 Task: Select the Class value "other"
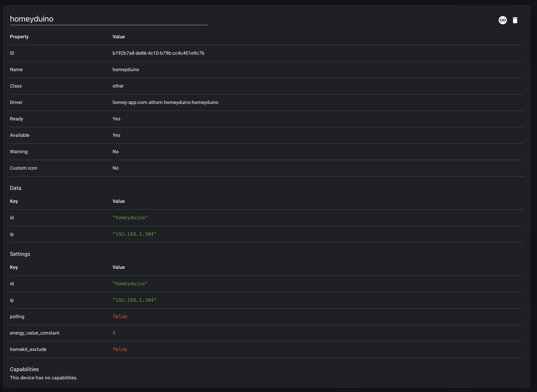[118, 86]
